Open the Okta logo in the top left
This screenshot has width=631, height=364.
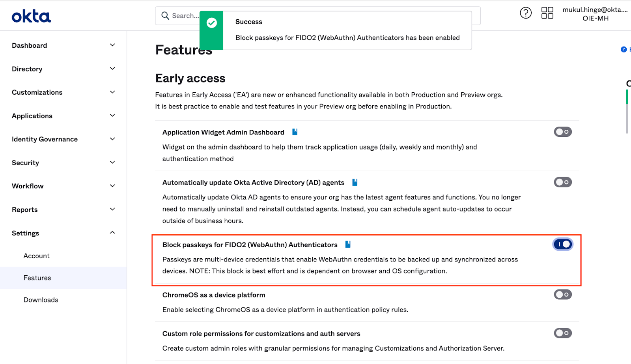tap(31, 15)
